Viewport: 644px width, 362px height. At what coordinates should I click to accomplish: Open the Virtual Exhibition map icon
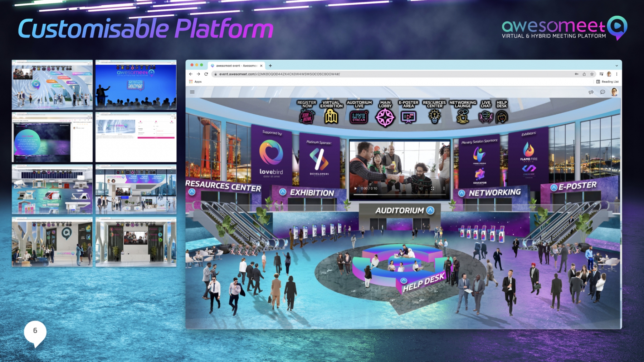[x=331, y=116]
